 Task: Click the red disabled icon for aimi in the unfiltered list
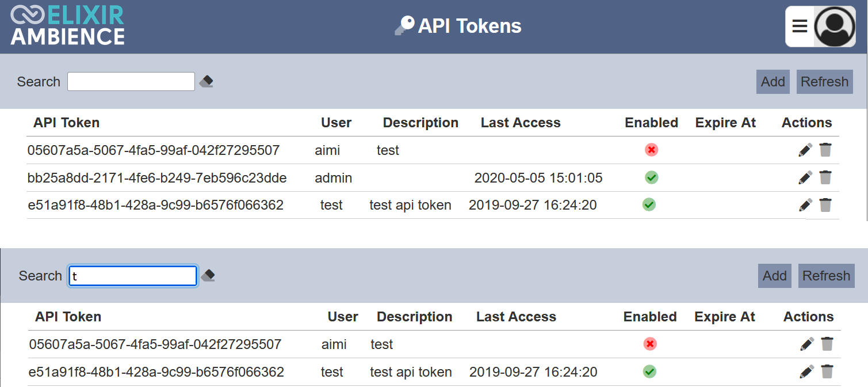pyautogui.click(x=651, y=150)
